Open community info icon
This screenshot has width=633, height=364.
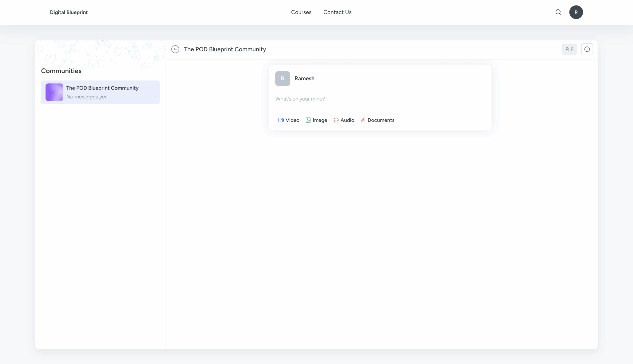pos(587,49)
